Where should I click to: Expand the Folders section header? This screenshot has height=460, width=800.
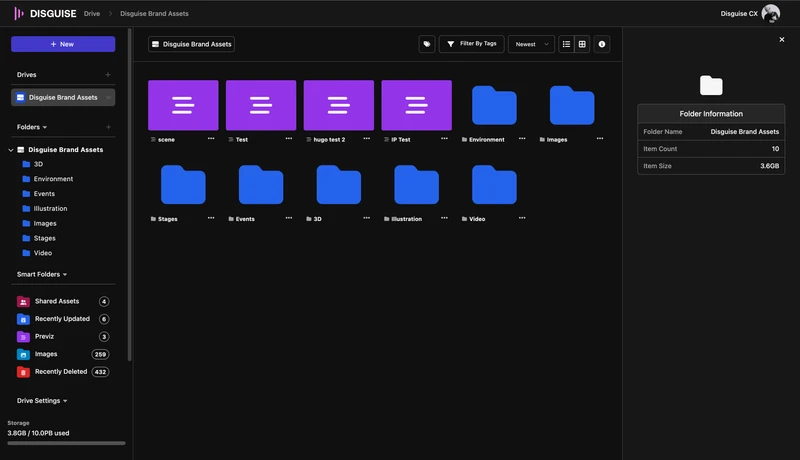tap(32, 127)
